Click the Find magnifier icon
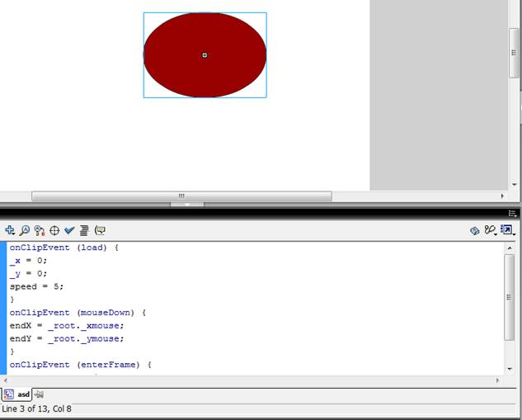 [x=24, y=230]
